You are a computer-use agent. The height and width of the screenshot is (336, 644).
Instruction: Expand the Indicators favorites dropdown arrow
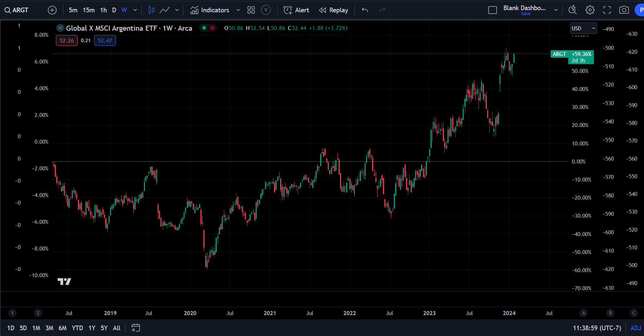point(238,10)
